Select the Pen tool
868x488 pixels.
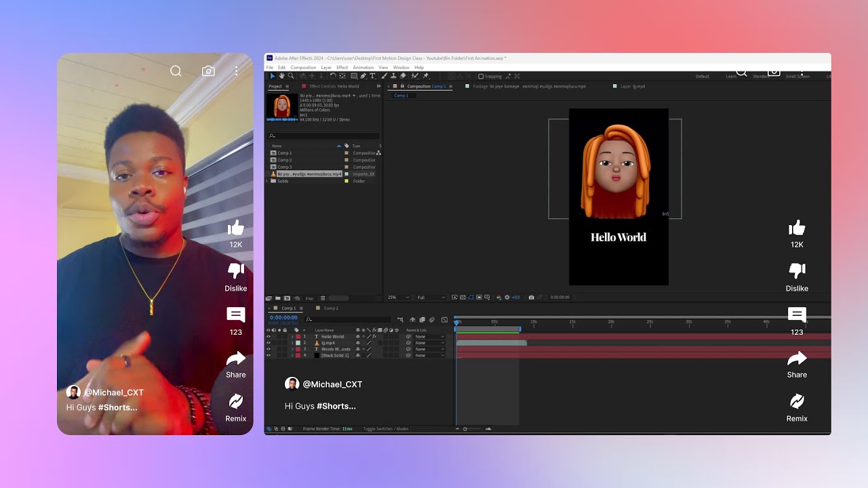pos(364,76)
